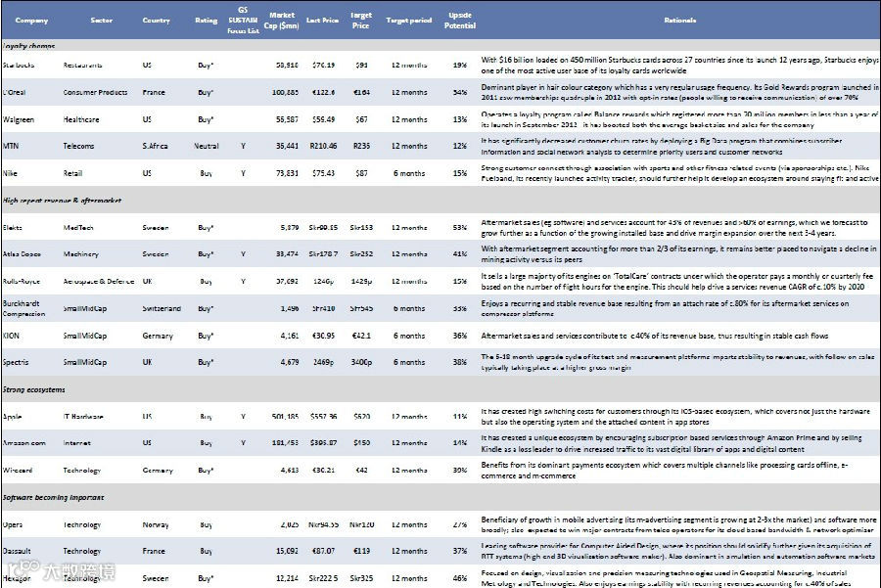Select the Walgreen company cell
Screen dimensions: 881x588
[x=18, y=119]
